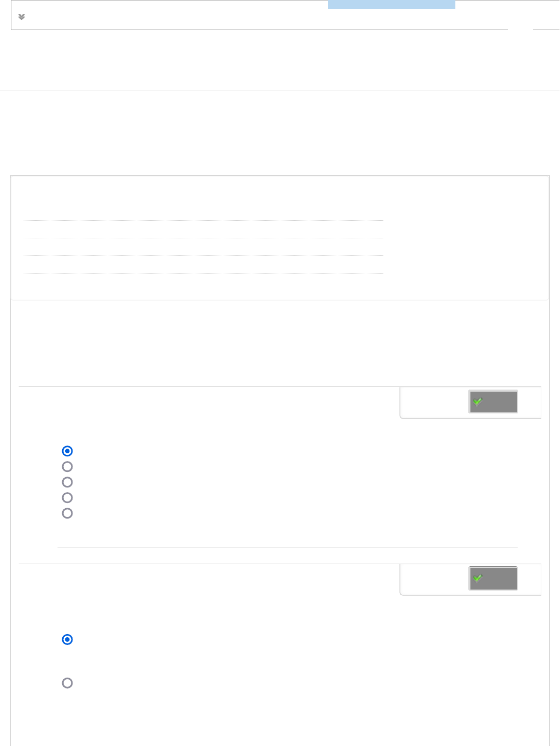Select the first radio option of the second question

[x=67, y=640]
